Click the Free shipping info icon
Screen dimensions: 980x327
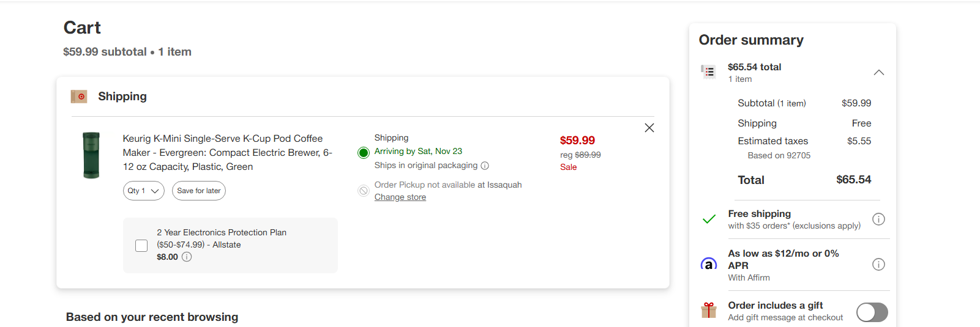tap(878, 219)
